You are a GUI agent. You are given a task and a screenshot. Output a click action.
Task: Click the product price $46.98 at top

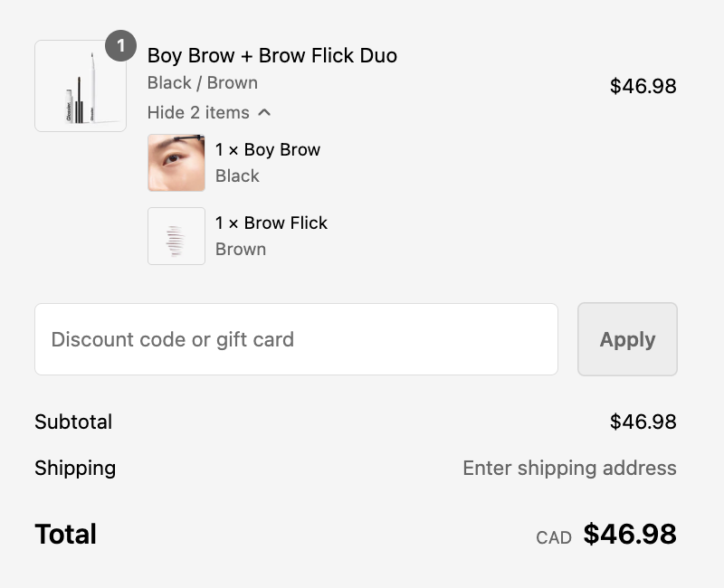(643, 86)
